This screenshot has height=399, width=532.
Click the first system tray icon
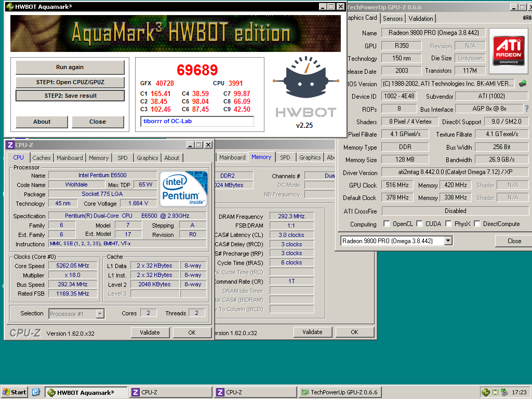pos(486,392)
